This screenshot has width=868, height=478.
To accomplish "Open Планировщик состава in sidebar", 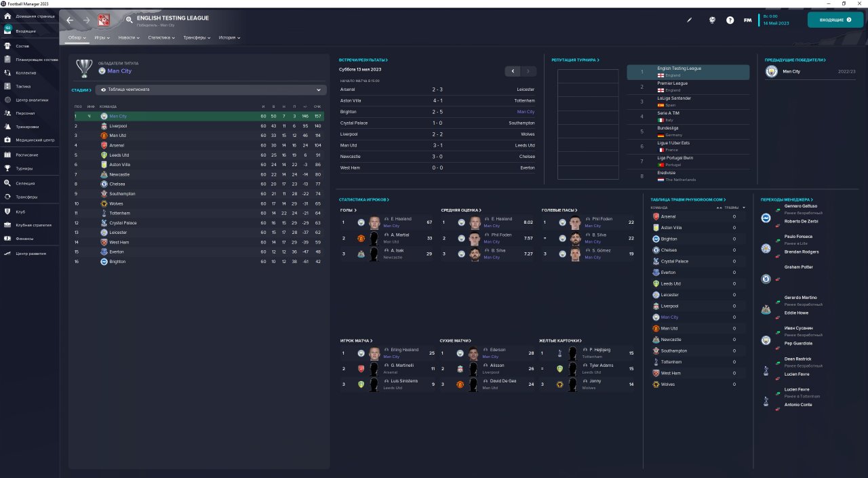I will click(29, 60).
